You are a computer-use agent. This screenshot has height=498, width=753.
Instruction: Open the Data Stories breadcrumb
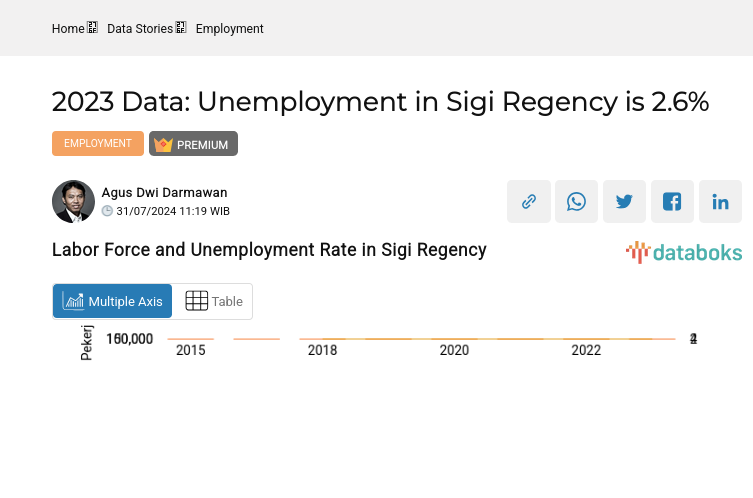tap(140, 29)
